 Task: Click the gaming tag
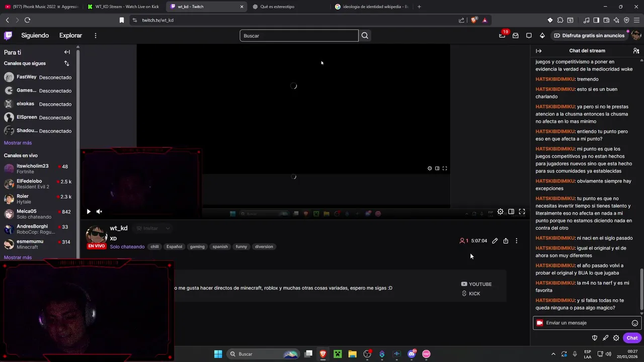tap(197, 247)
